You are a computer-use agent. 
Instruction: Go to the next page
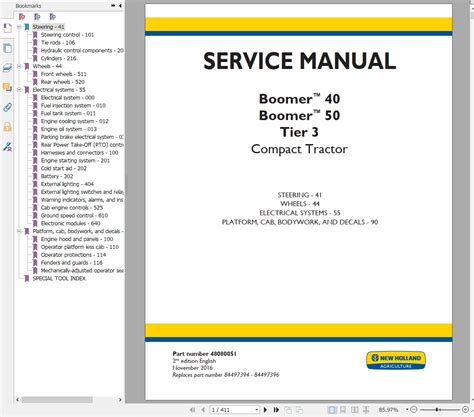(265, 410)
